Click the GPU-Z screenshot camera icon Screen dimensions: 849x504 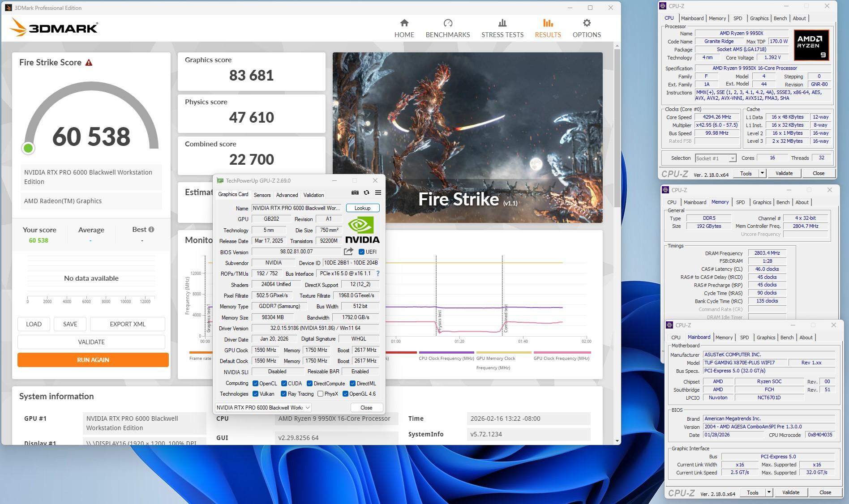click(x=355, y=192)
